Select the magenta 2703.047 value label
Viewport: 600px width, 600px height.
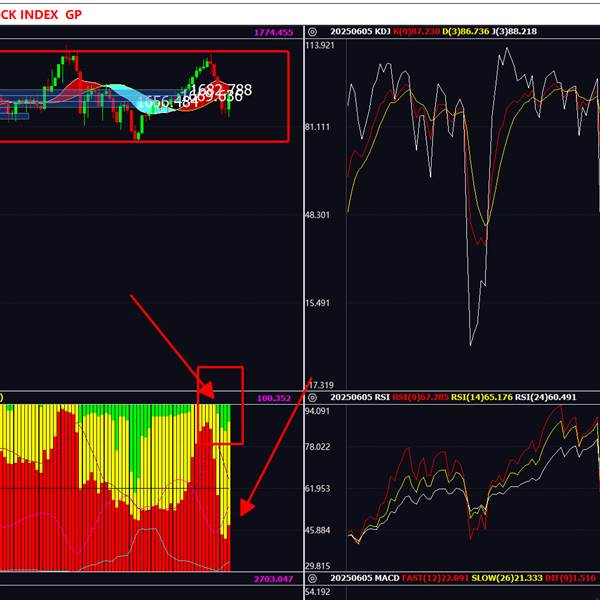pyautogui.click(x=274, y=579)
